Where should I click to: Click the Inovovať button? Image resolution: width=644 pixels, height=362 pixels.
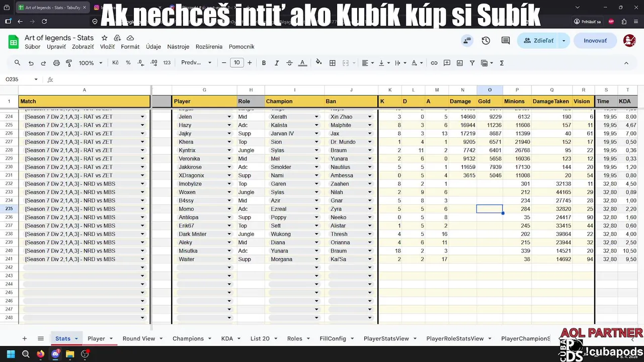click(x=595, y=41)
